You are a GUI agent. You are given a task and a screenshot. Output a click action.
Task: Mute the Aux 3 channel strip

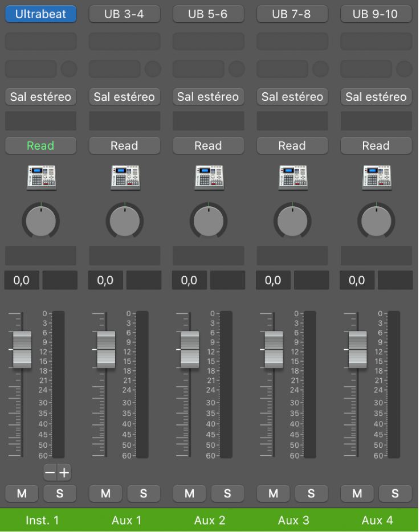274,493
